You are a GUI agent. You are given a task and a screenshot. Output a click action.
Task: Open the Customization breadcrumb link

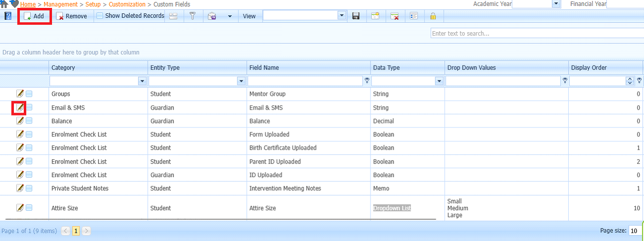point(127,4)
